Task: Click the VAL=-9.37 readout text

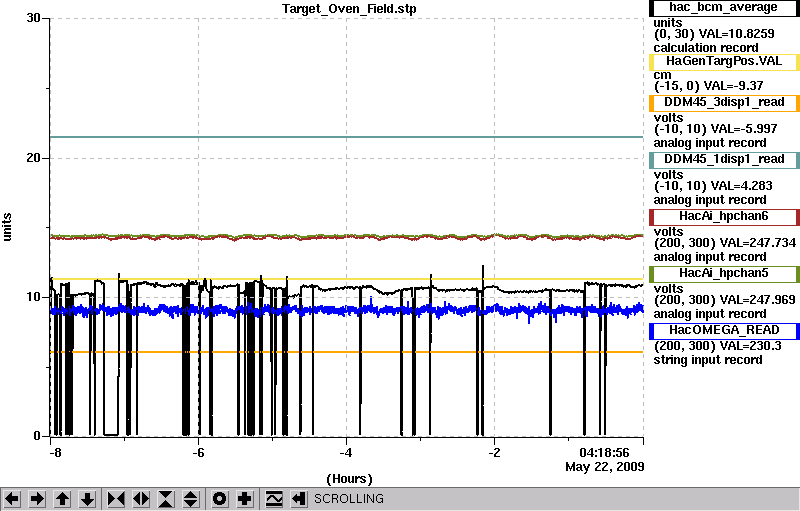Action: [733, 86]
